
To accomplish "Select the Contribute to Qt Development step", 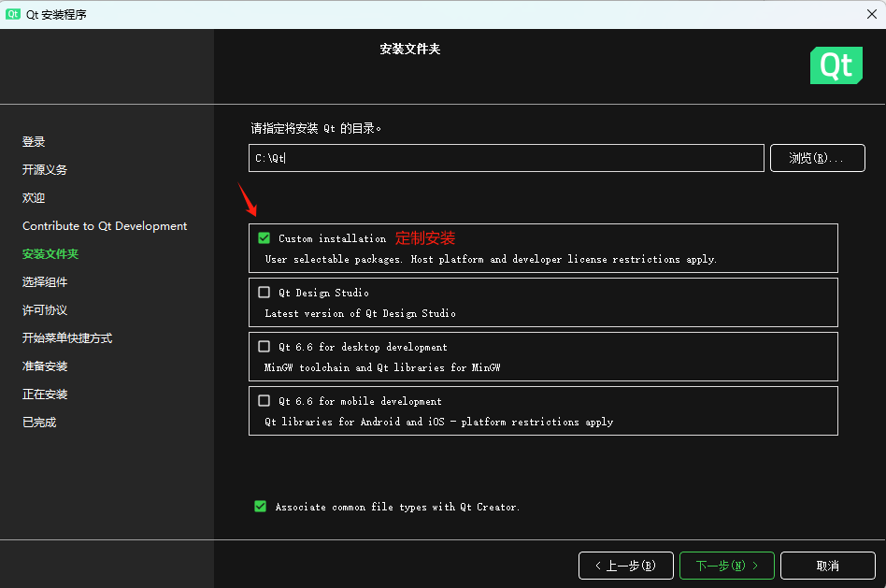I will click(x=105, y=225).
